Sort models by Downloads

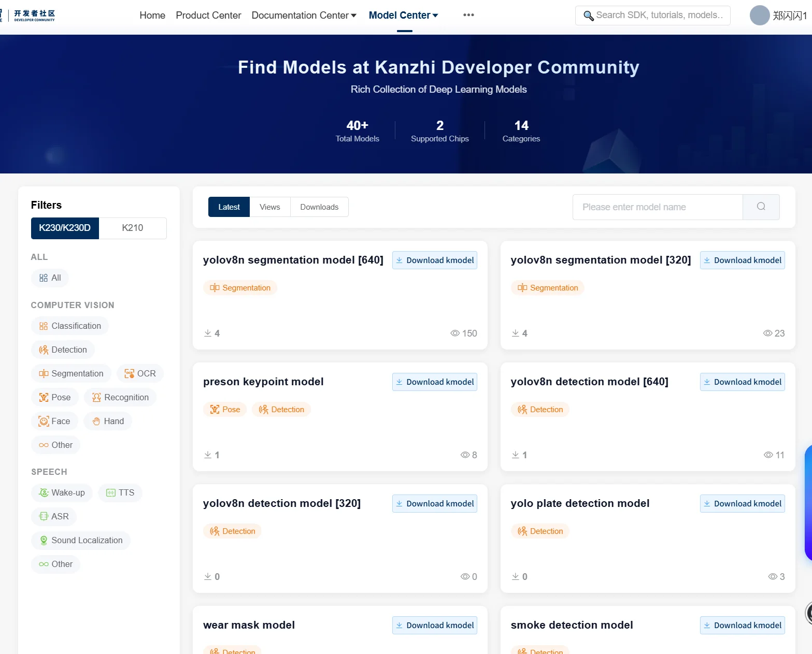(x=319, y=207)
